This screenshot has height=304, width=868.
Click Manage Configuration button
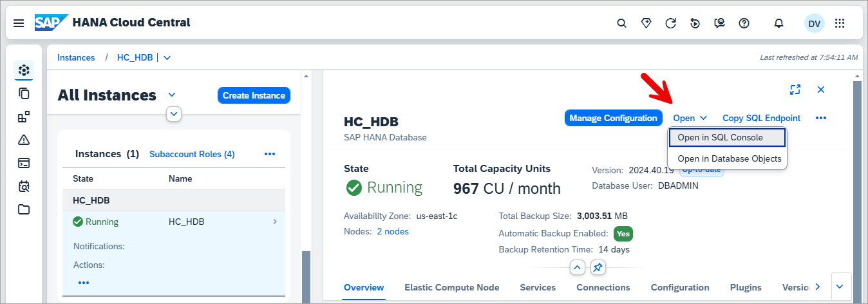tap(613, 118)
